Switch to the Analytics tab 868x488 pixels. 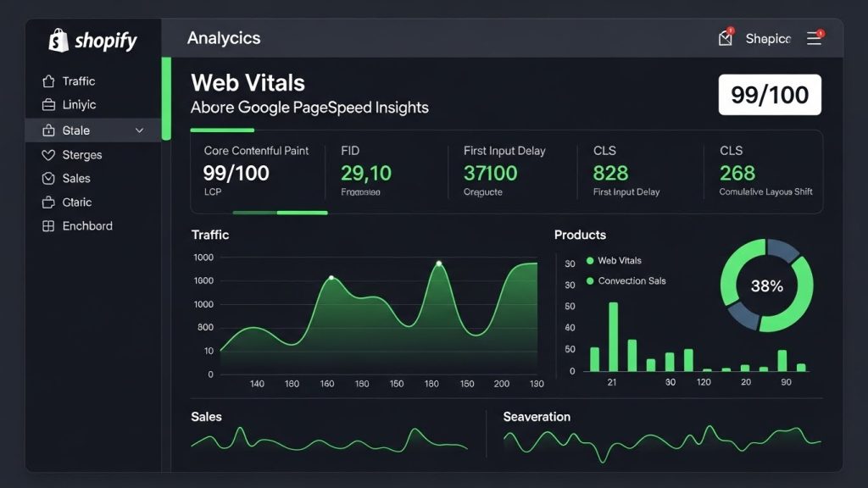coord(223,38)
